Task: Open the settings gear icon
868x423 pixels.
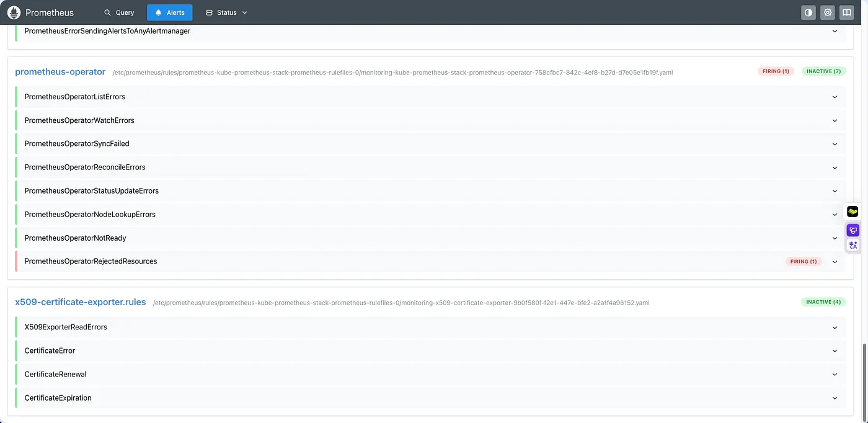Action: tap(827, 12)
